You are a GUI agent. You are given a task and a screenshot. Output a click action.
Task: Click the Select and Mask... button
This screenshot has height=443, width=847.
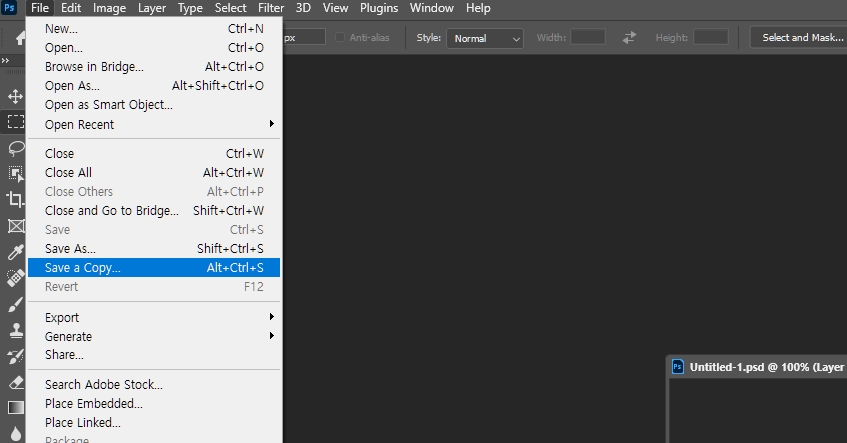pyautogui.click(x=799, y=38)
